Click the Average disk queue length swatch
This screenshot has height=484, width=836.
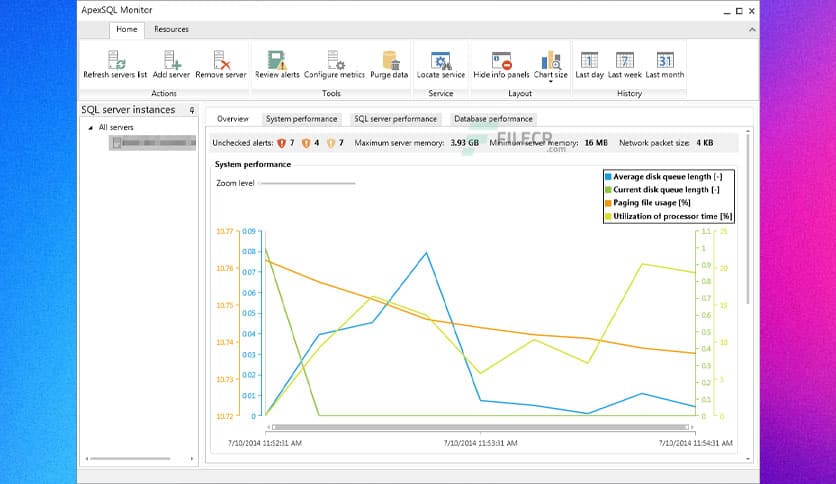coord(608,176)
